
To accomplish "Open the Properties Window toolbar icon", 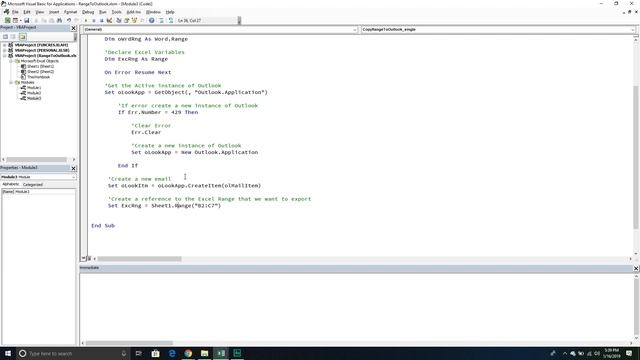I will pyautogui.click(x=127, y=20).
